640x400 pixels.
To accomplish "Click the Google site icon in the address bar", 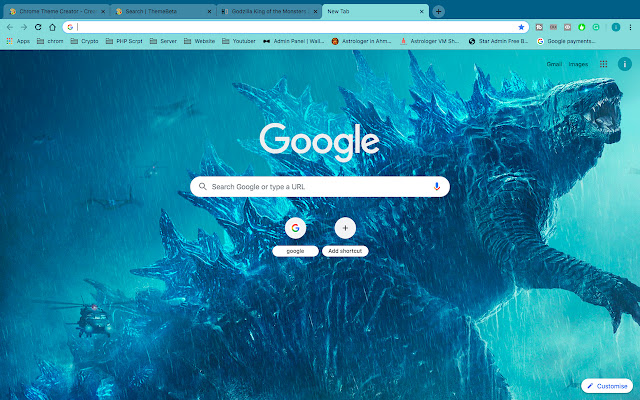I will [x=70, y=27].
